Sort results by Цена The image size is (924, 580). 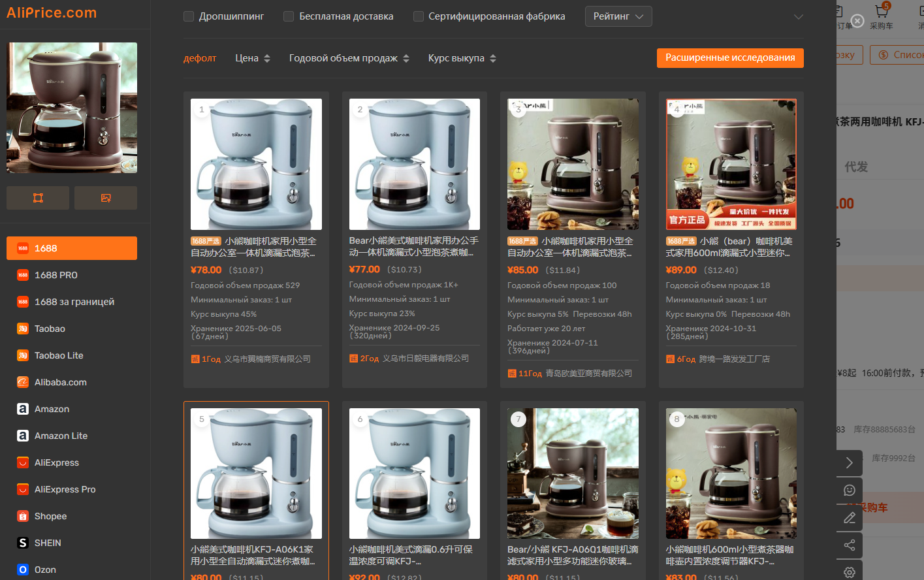point(252,58)
